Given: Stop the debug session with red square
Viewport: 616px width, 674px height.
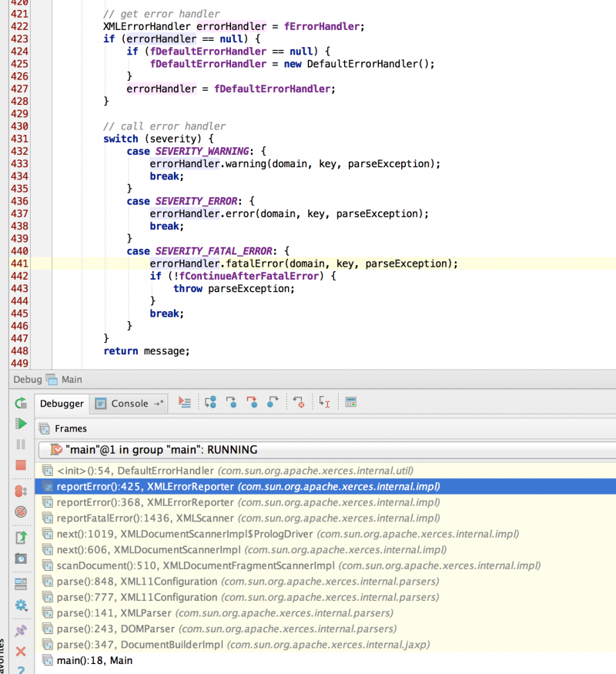Looking at the screenshot, I should pos(21,465).
